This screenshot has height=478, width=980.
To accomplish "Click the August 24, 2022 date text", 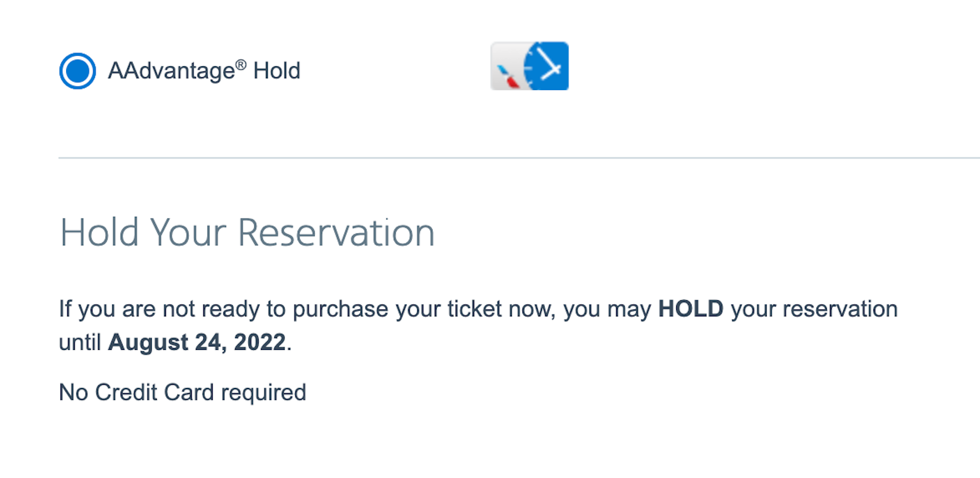I will point(196,342).
